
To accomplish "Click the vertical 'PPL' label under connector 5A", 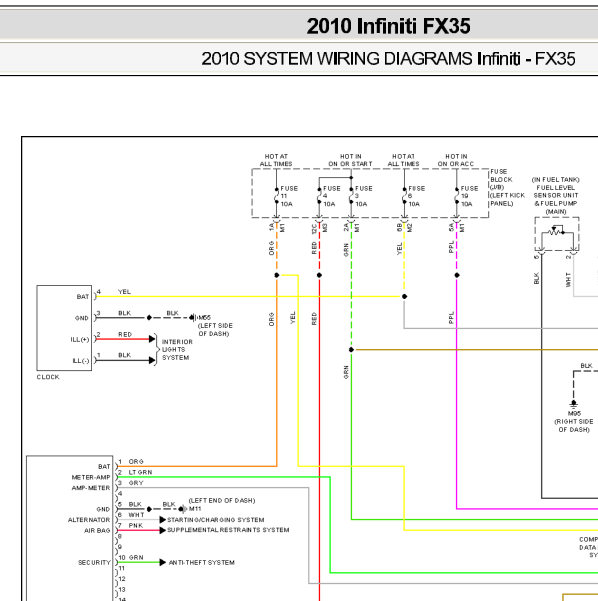I will click(x=451, y=247).
